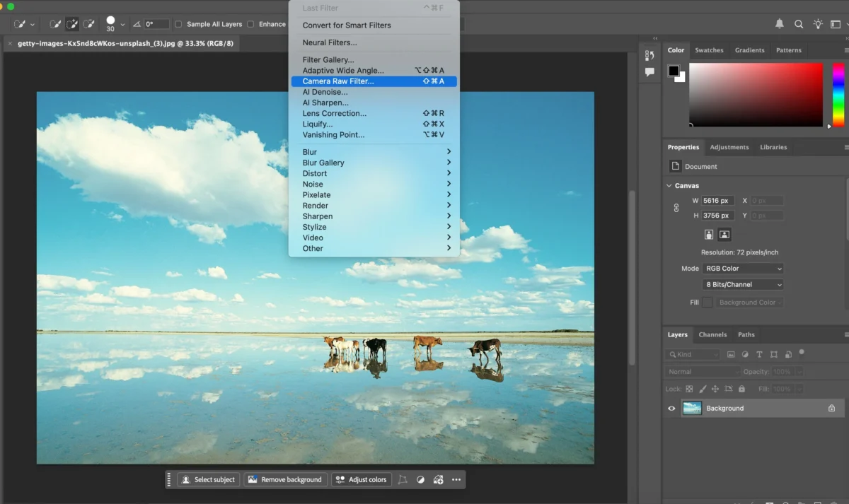Click the foreground color swatch
This screenshot has height=504, width=849.
tap(674, 71)
